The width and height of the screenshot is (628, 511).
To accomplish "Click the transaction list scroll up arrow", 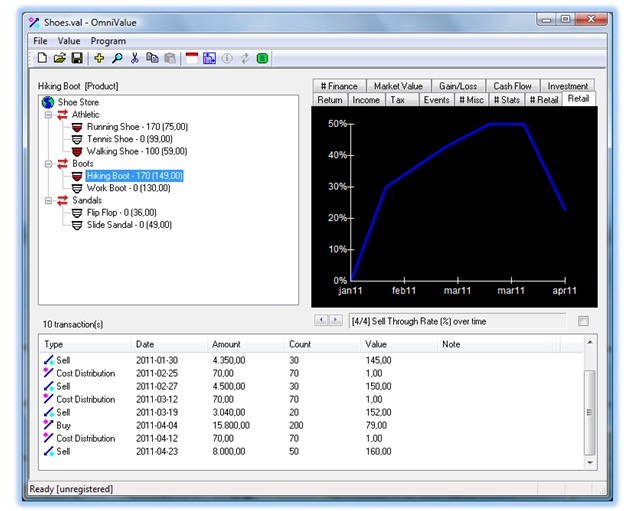I will point(590,343).
